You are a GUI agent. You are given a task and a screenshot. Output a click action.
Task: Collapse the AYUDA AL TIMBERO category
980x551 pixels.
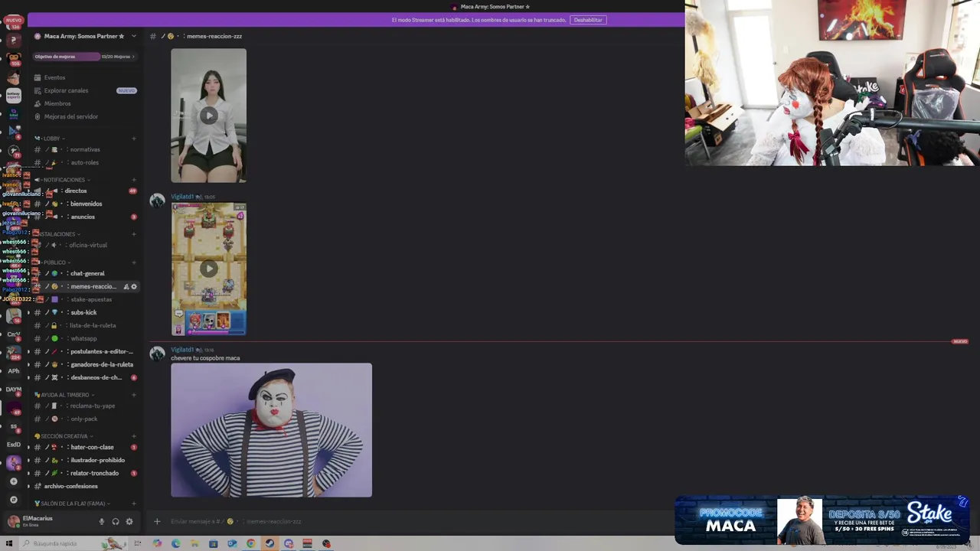click(x=64, y=395)
